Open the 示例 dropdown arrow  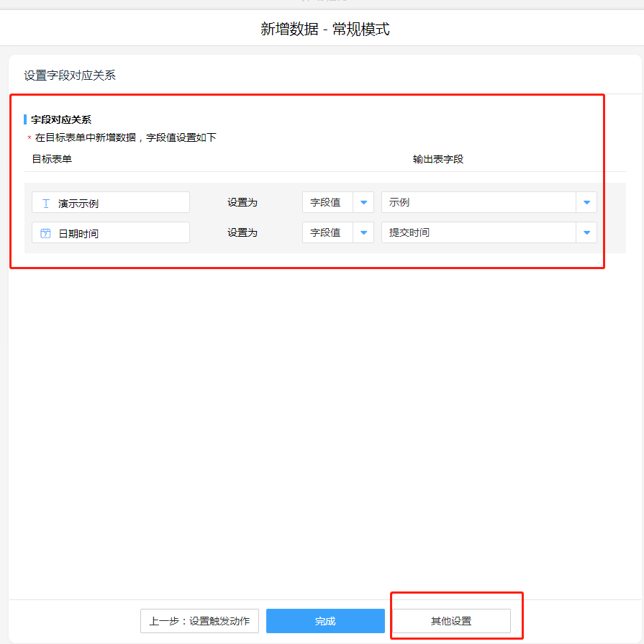[x=586, y=203]
